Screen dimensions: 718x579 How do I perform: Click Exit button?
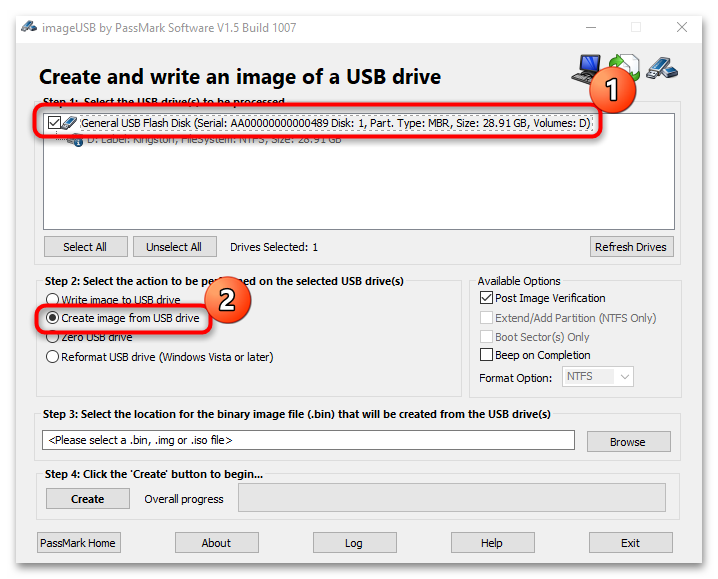point(631,543)
